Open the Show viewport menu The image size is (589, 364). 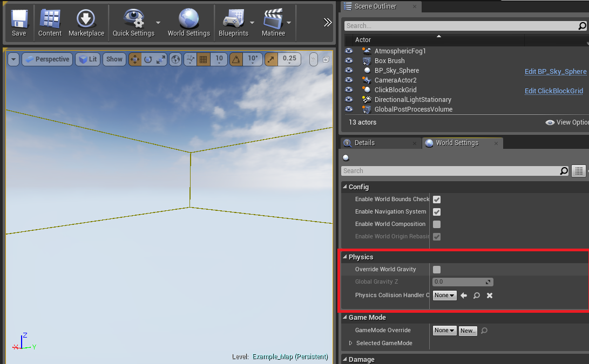(x=114, y=59)
